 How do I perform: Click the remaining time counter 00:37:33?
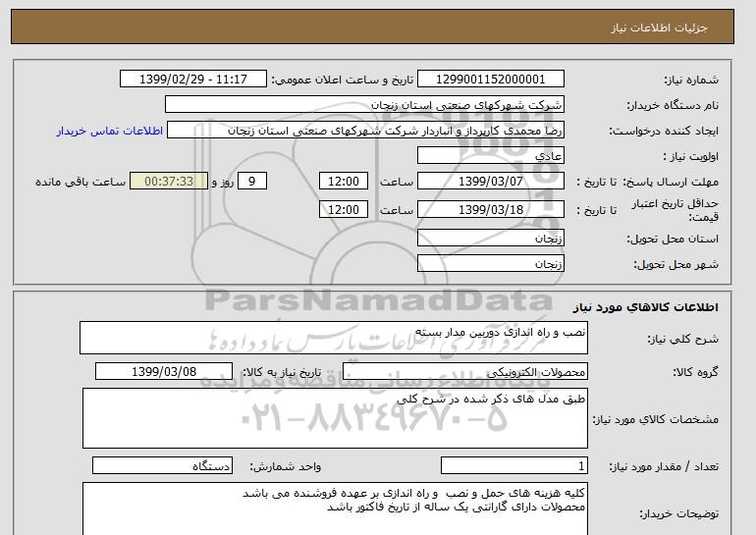click(x=169, y=182)
